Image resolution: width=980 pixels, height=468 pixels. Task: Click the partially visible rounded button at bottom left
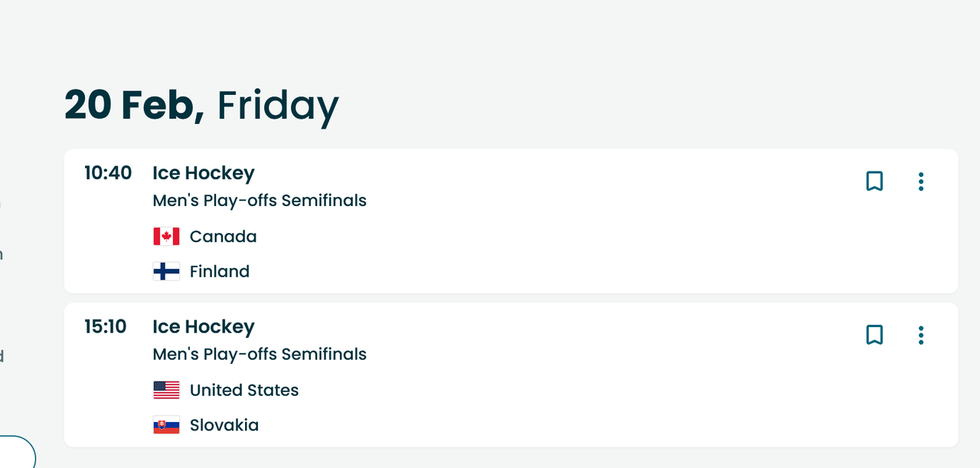click(16, 452)
